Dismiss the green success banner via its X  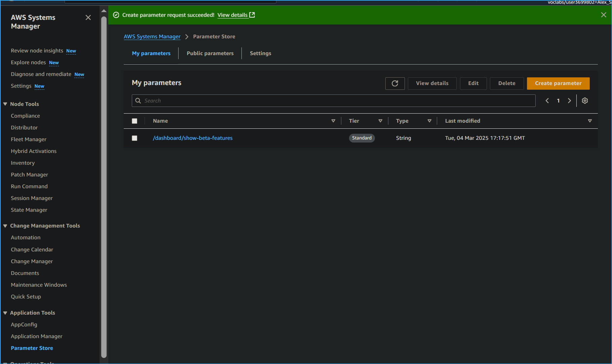point(604,15)
